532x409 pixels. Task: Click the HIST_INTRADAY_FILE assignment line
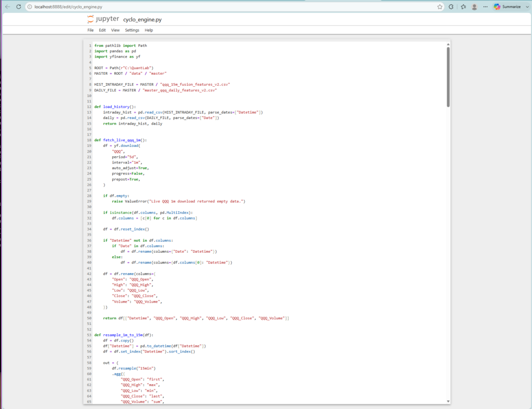pyautogui.click(x=162, y=85)
